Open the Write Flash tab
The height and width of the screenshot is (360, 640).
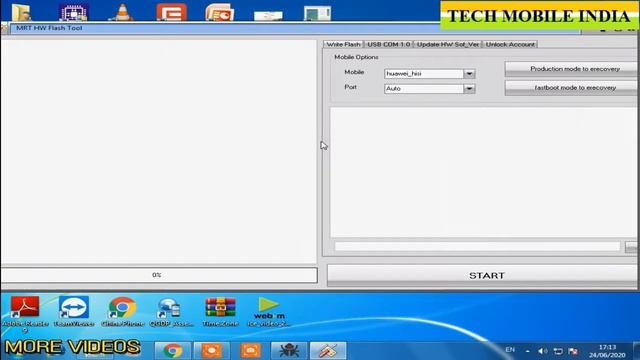tap(344, 44)
